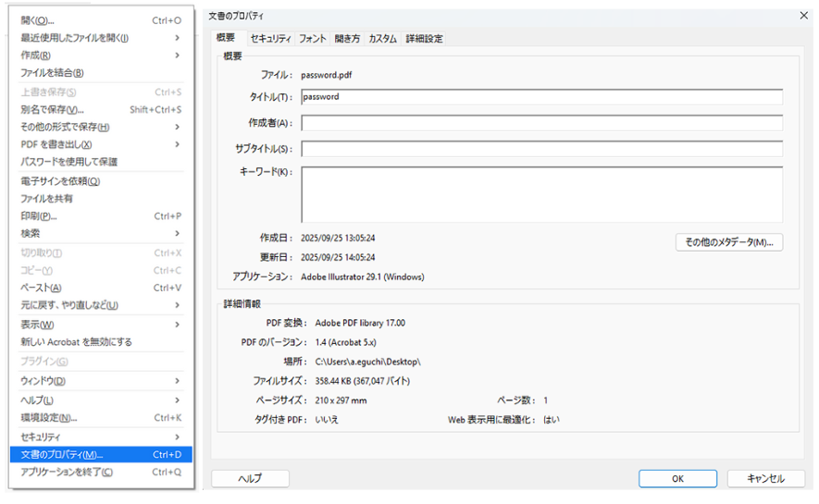Focus the キーワード text area
819x504 pixels.
click(x=541, y=194)
